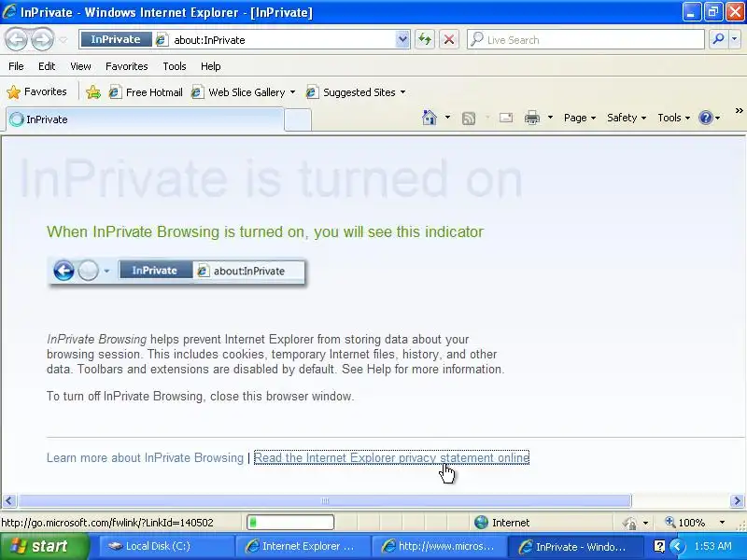Open the Tools command bar menu
747x560 pixels.
(x=673, y=118)
